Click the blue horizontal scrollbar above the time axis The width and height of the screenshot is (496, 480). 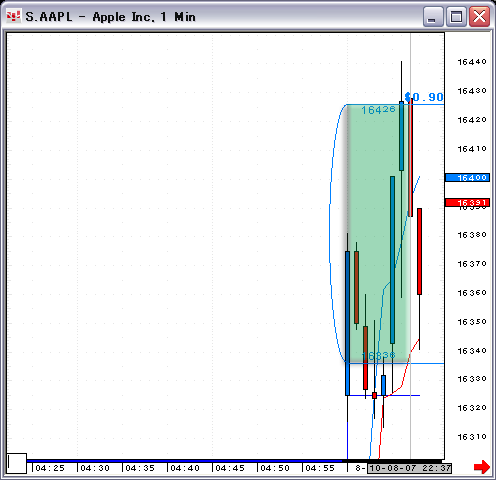pos(185,461)
